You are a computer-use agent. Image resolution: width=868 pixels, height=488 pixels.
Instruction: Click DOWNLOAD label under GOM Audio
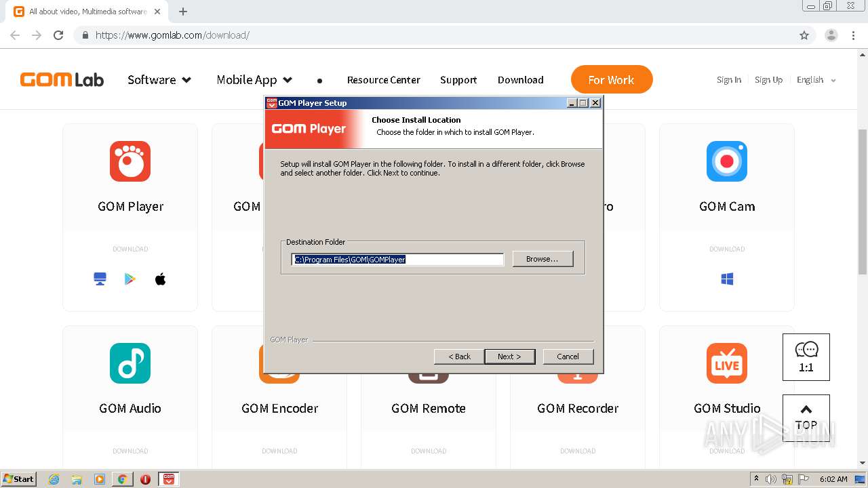(x=130, y=451)
